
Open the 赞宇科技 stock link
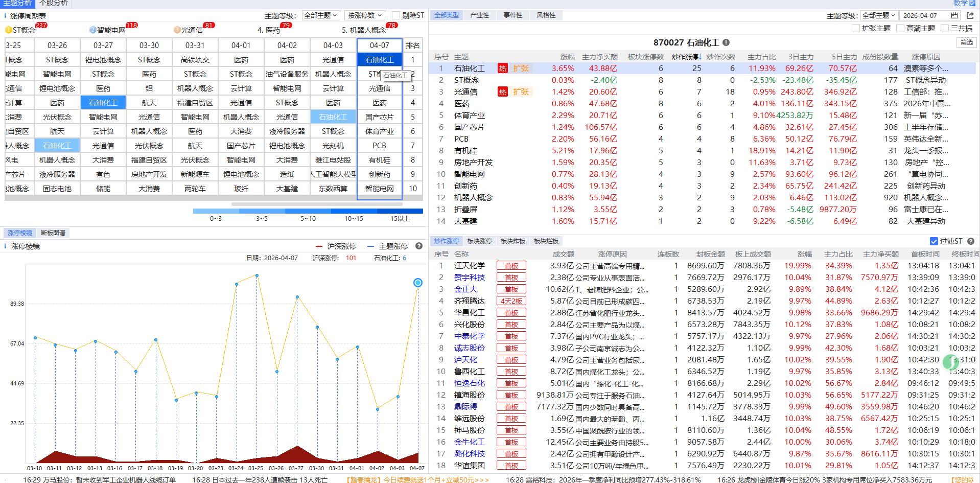(x=469, y=277)
